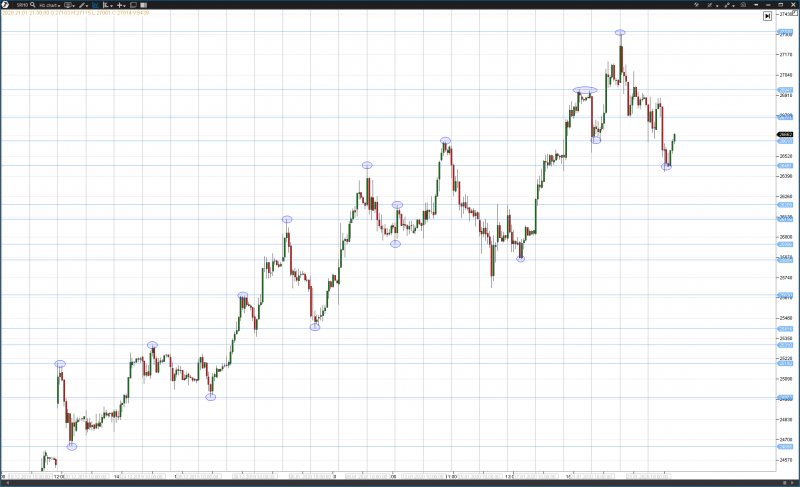
Task: Click the window layout icon
Action: 133,5
